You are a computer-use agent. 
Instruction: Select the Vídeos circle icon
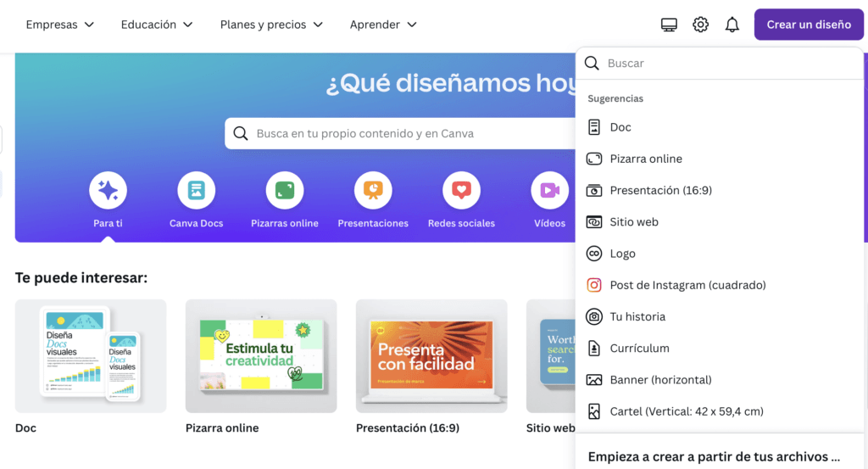coord(549,191)
